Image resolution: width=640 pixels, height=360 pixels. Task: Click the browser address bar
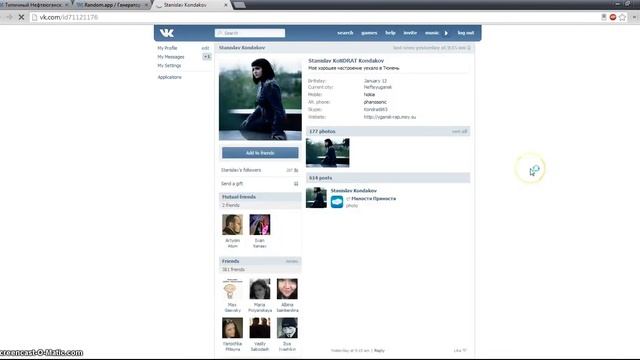pos(314,17)
